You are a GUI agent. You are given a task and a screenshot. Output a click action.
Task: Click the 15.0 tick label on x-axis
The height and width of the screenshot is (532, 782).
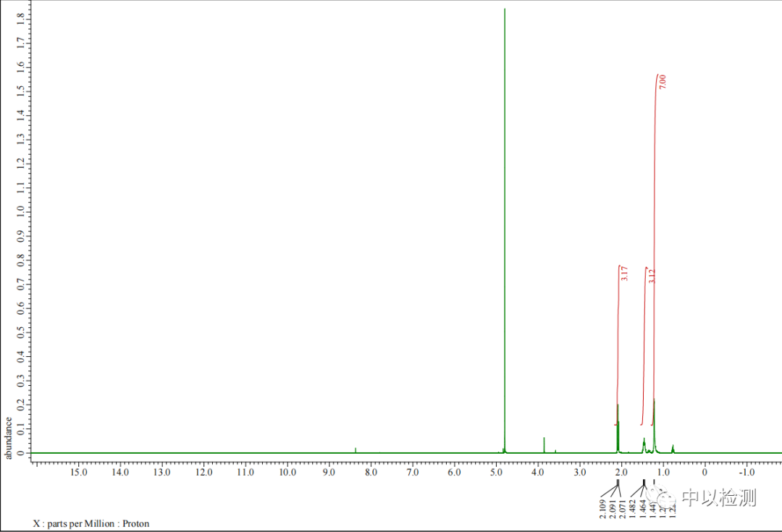click(78, 473)
